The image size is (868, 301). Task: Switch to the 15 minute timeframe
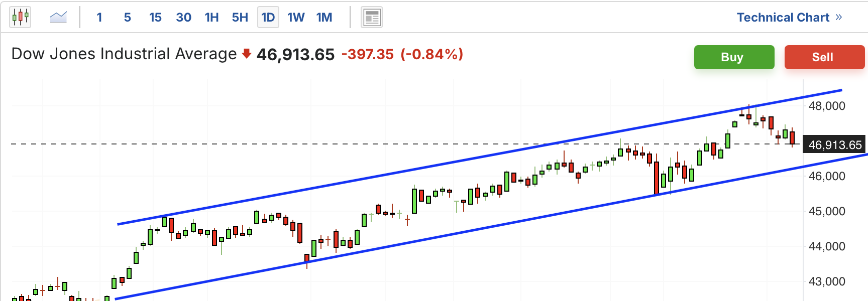pos(155,18)
